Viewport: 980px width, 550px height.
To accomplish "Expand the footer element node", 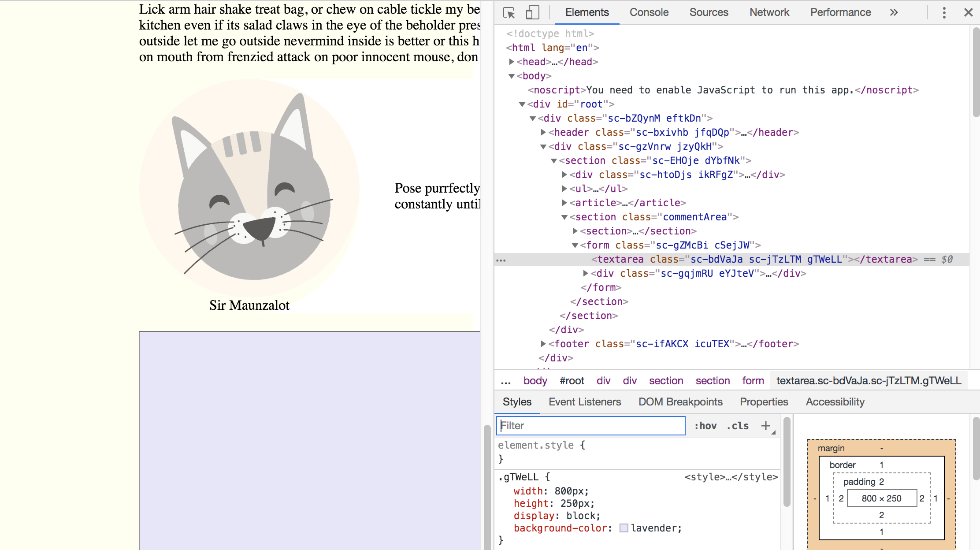I will click(x=543, y=344).
